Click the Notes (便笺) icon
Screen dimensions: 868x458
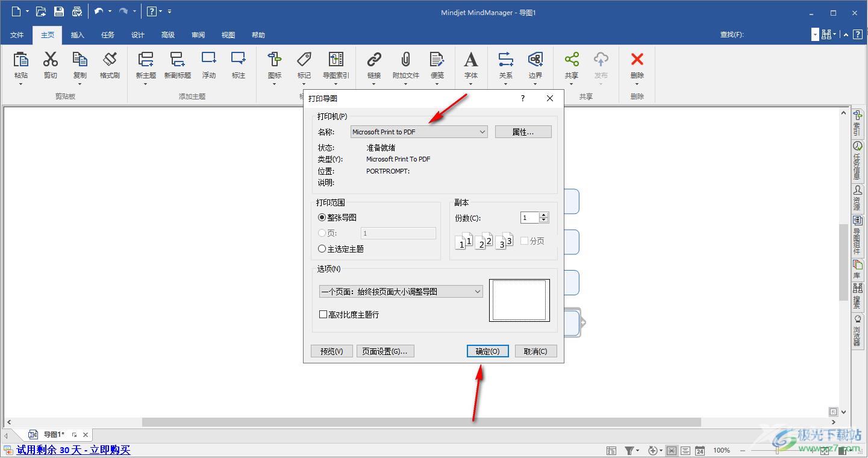point(437,59)
